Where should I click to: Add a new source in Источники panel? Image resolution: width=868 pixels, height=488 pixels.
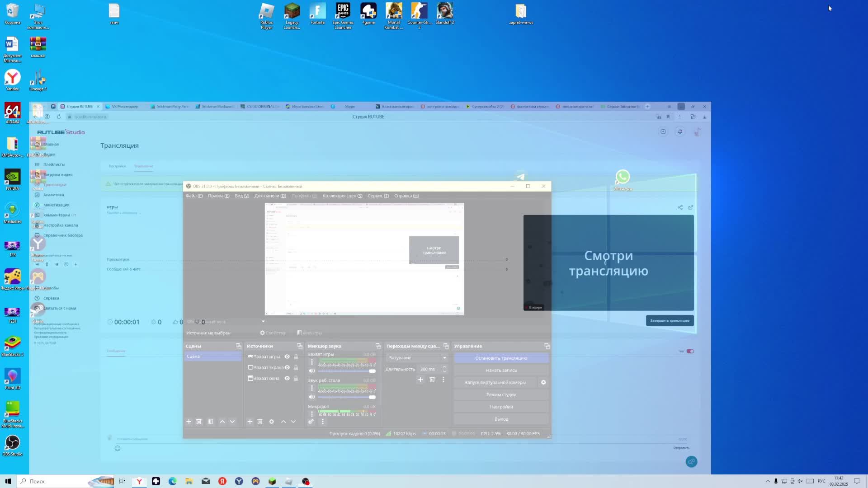(250, 422)
